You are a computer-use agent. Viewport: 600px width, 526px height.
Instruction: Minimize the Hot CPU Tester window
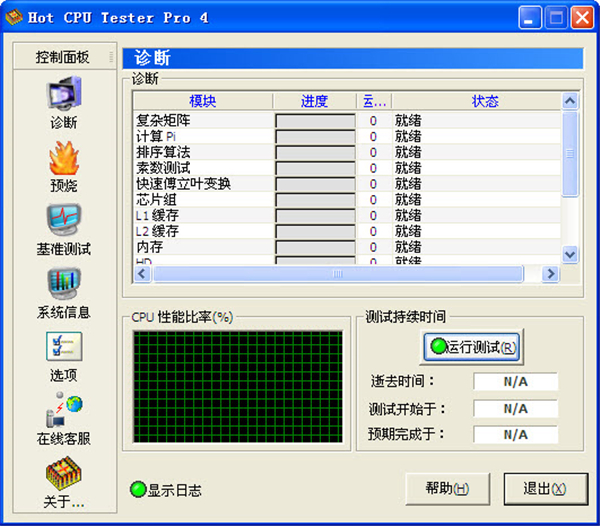(x=530, y=17)
